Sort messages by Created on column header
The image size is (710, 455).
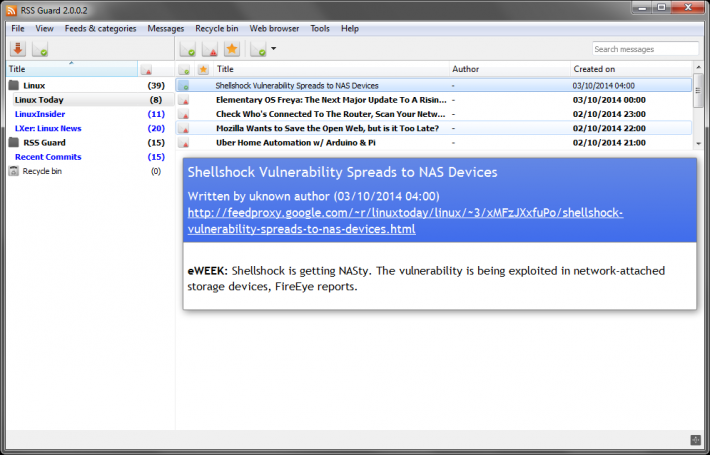631,69
